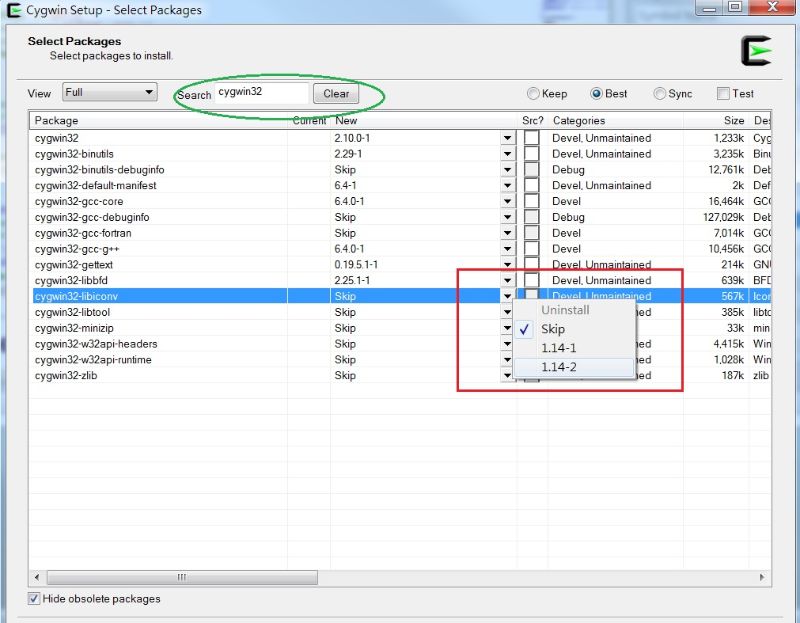Click the 2.10.0-1 version cell
Screen dimensions: 800x623
[353, 138]
